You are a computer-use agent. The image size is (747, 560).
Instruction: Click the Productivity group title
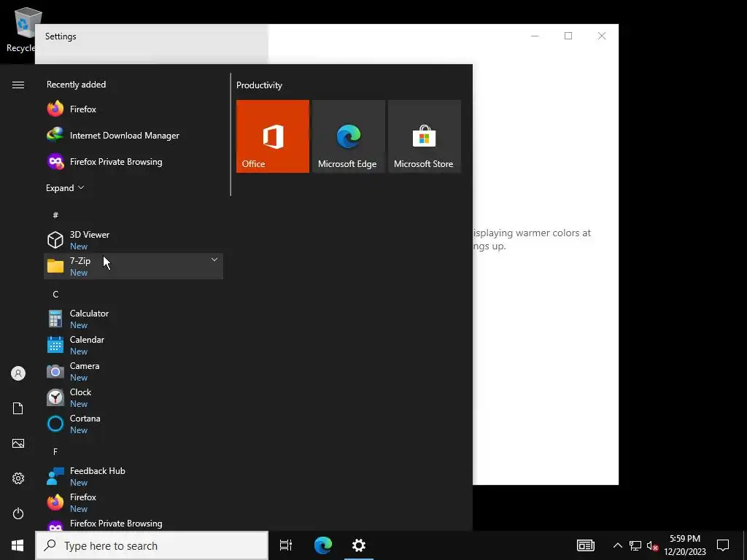click(x=259, y=85)
